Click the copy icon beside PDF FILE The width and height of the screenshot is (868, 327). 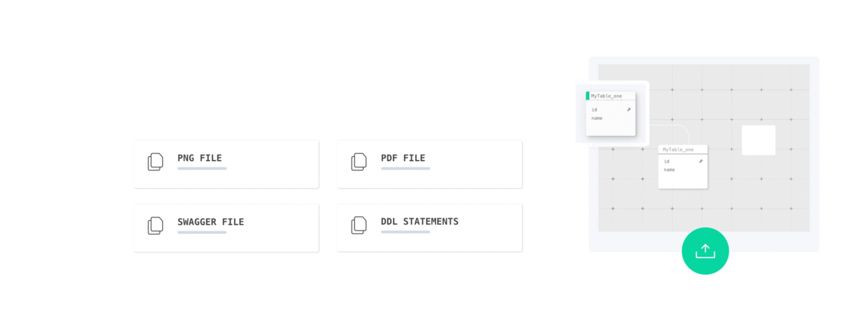(x=359, y=162)
